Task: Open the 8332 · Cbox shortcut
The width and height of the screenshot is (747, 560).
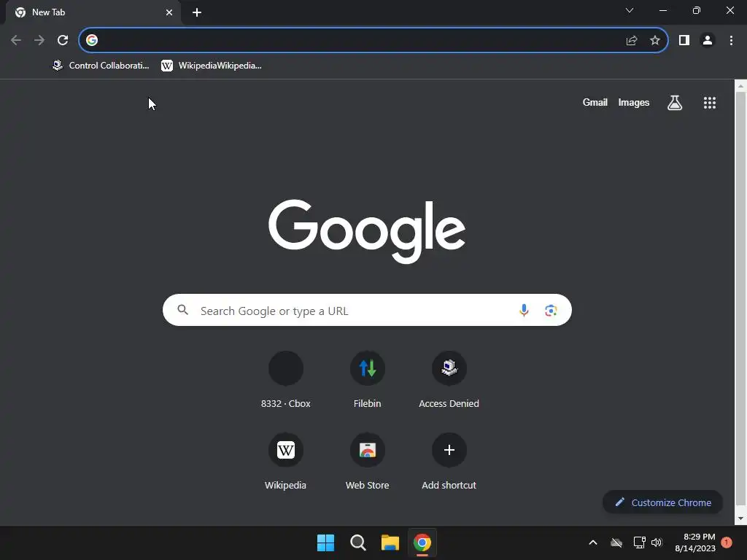Action: 286,379
